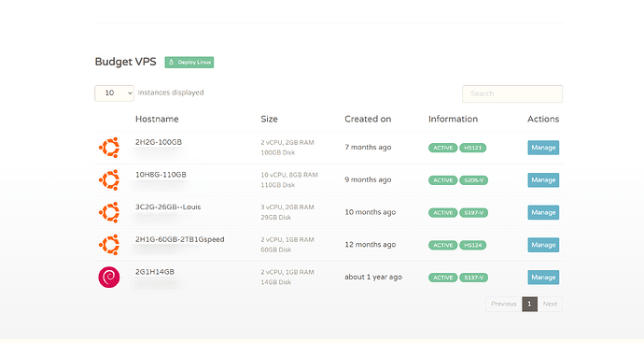
Task: Manage the 10H8G-110GB instance
Action: tap(543, 180)
